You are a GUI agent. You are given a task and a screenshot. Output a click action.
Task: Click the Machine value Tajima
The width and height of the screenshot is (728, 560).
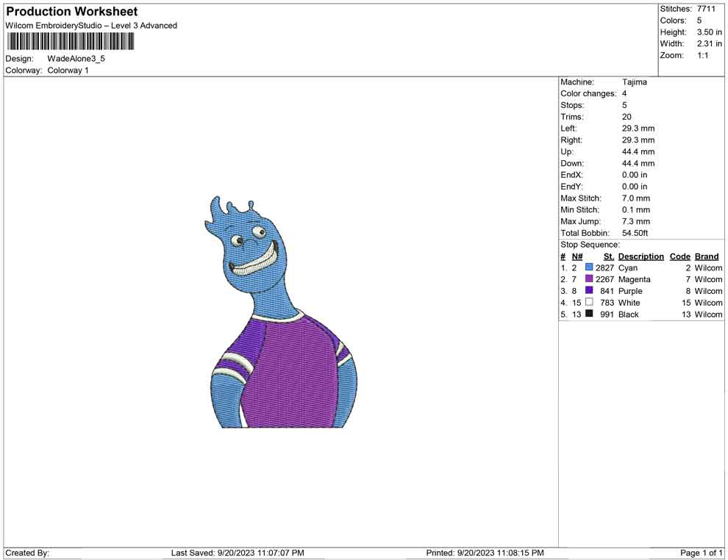tap(634, 82)
